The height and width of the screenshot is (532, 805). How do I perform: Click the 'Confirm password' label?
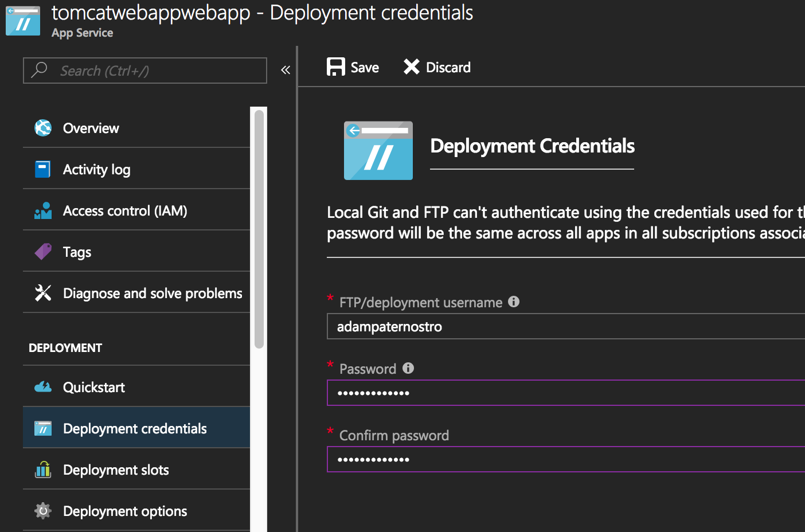pos(394,436)
